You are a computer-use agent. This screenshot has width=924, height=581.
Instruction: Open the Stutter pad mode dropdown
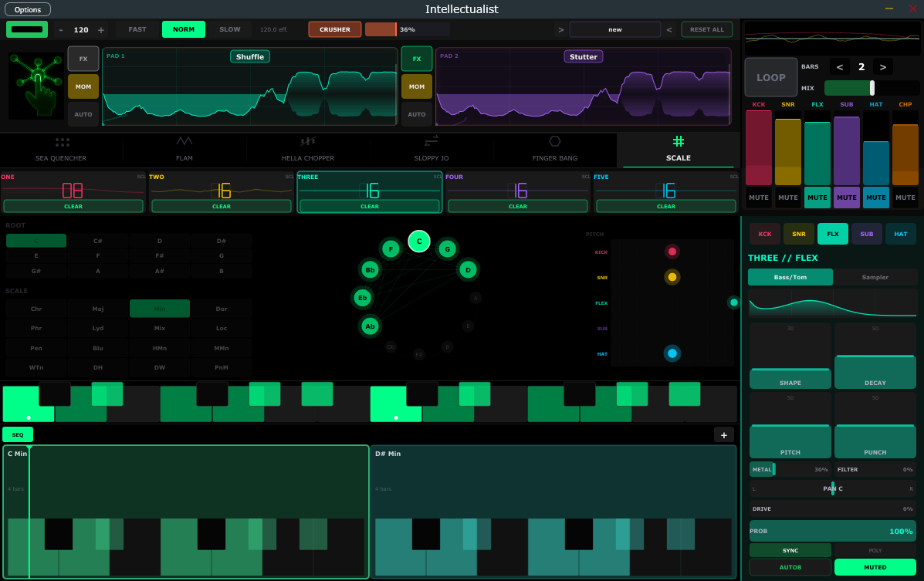click(x=583, y=57)
